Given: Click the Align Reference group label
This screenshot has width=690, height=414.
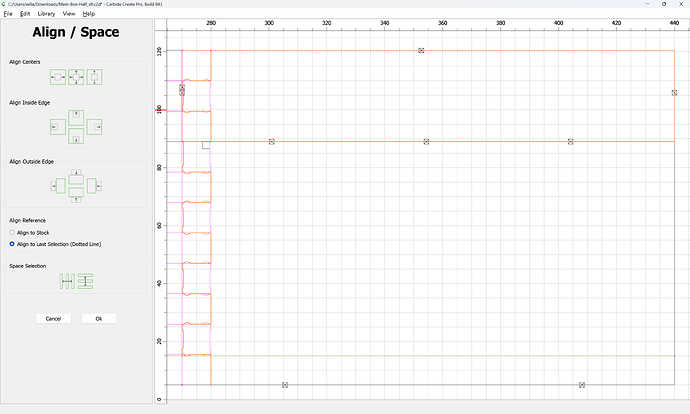Looking at the screenshot, I should [x=27, y=220].
